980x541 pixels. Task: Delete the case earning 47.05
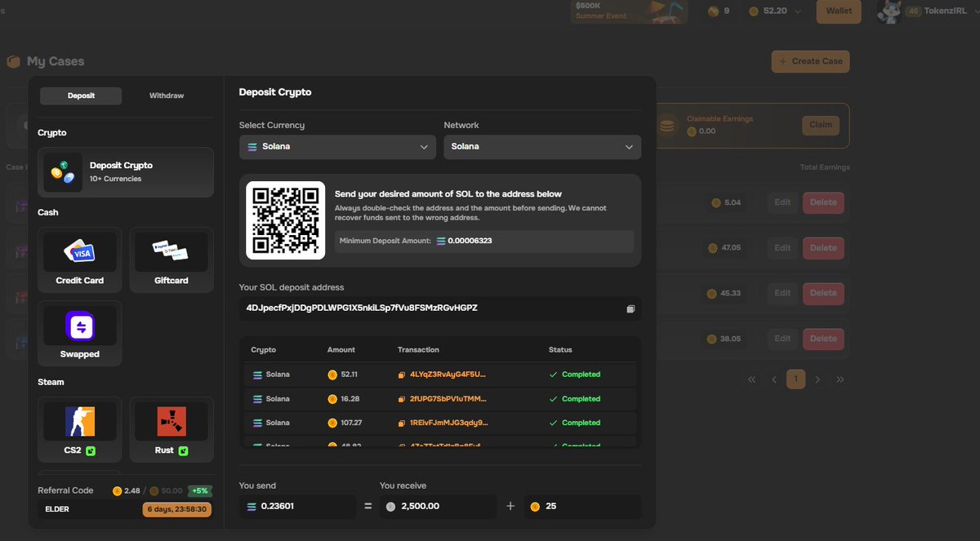pos(823,248)
